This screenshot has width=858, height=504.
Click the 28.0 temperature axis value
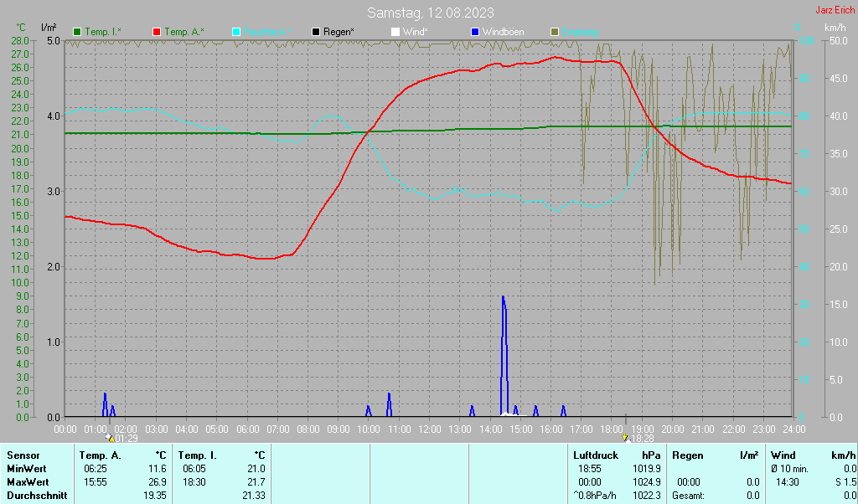coord(19,41)
